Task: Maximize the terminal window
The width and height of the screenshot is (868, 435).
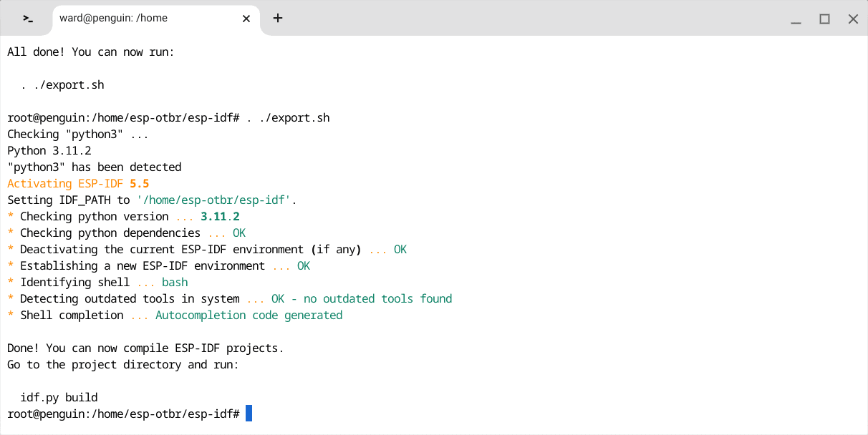Action: pos(824,19)
